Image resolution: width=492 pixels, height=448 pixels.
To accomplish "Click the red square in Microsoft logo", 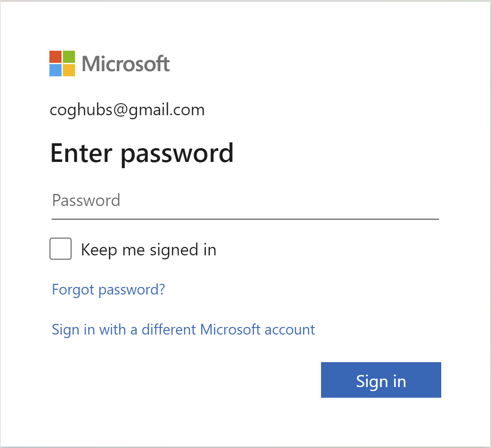I will pos(56,57).
